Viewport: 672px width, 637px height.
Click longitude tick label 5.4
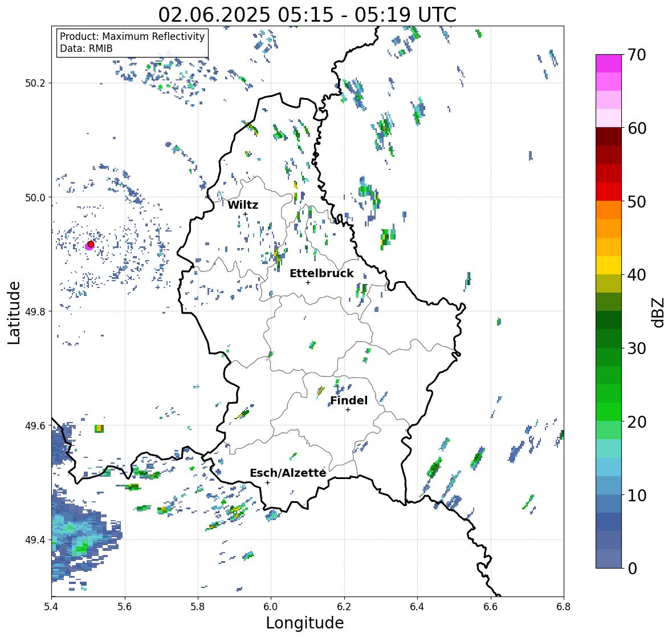[51, 607]
